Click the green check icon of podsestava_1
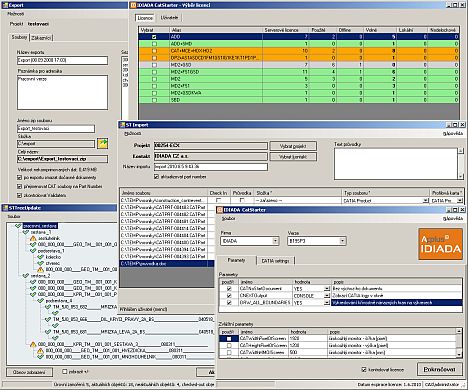The width and height of the screenshot is (468, 390). click(33, 251)
